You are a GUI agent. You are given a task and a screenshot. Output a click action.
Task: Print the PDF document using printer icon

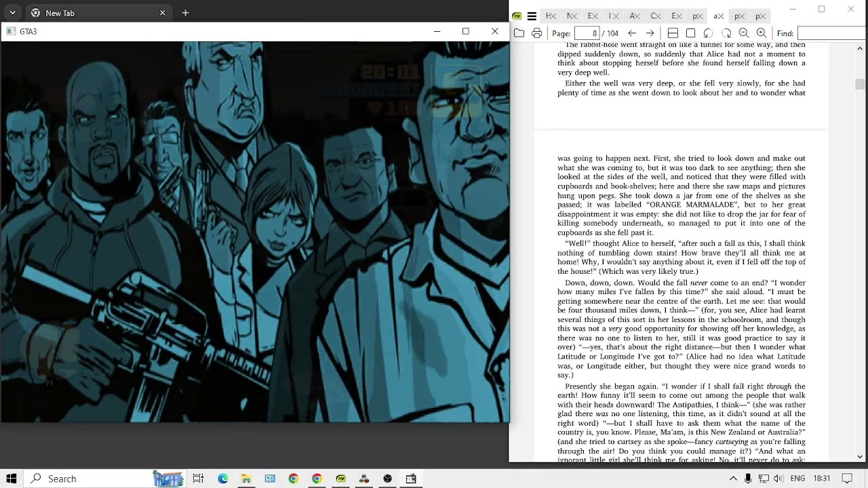(x=537, y=33)
